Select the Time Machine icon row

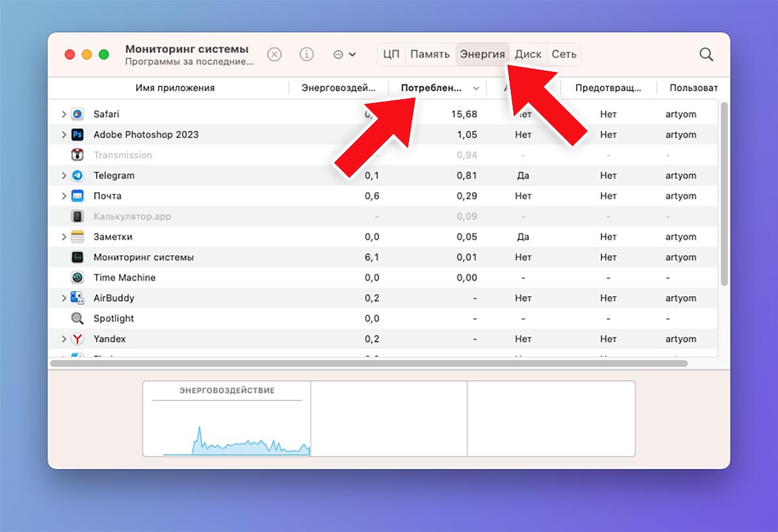point(77,277)
